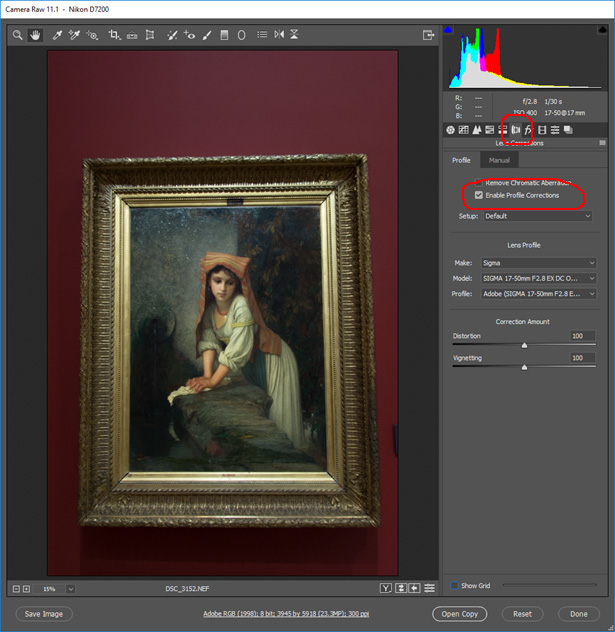The image size is (615, 632).
Task: Click the Distortion slider handle
Action: (524, 345)
